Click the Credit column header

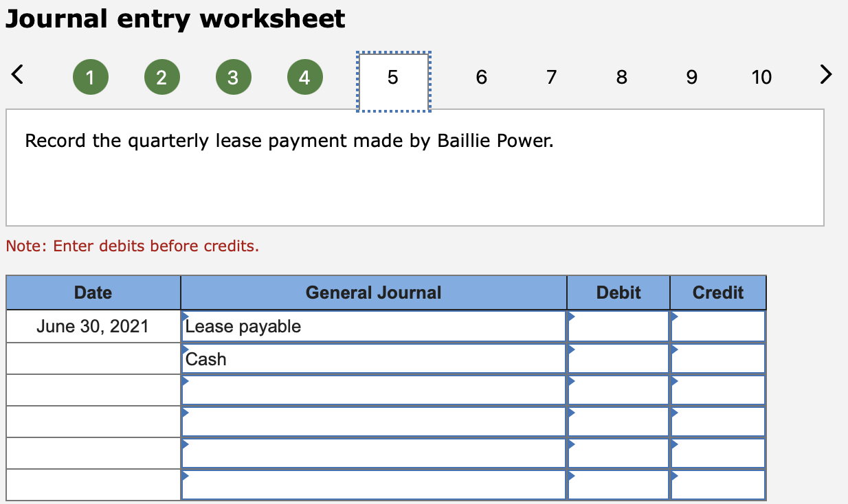coord(718,293)
